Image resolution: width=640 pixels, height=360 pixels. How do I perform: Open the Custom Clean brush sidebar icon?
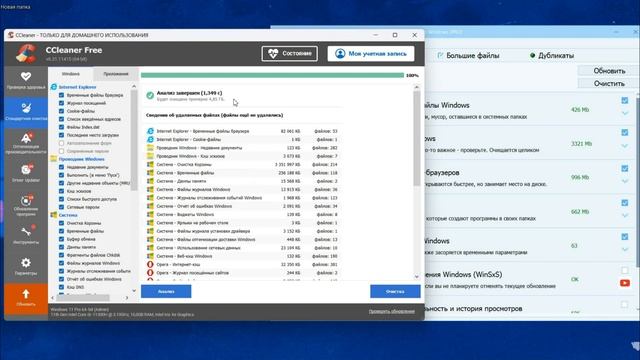pyautogui.click(x=26, y=108)
